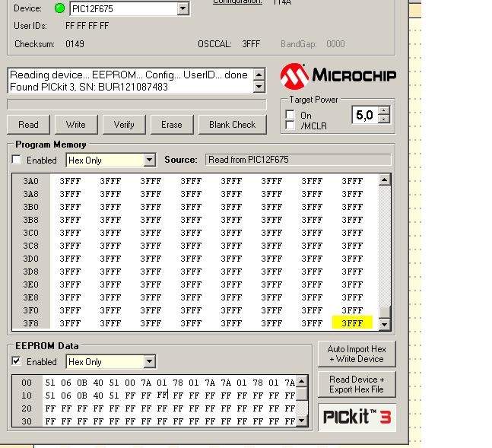This screenshot has height=448, width=492.
Task: Click the Configuration link
Action: tap(237, 2)
